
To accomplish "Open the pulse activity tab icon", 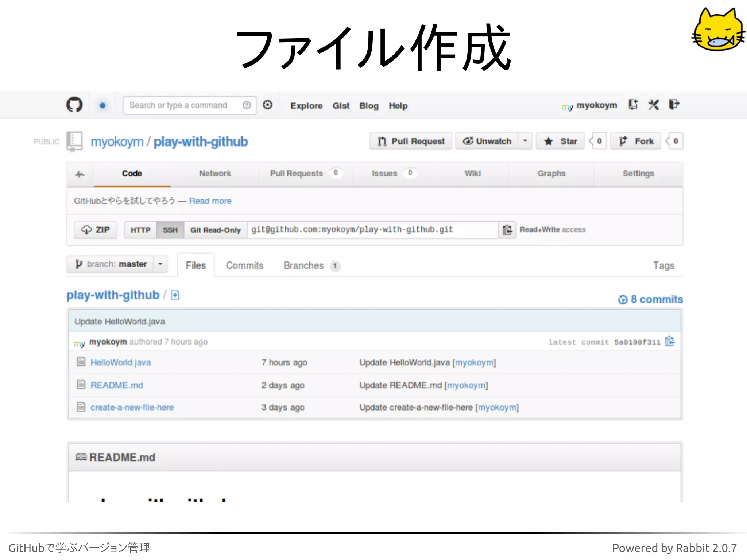I will [80, 174].
